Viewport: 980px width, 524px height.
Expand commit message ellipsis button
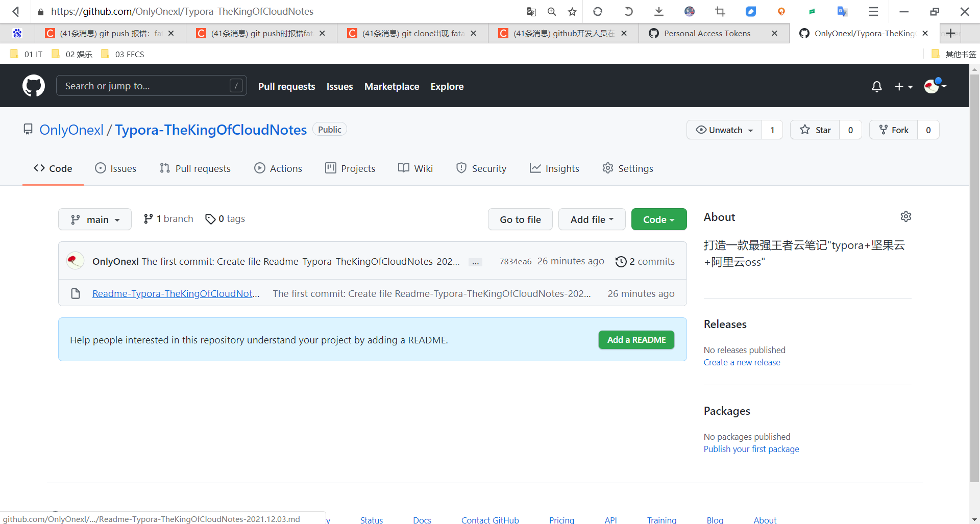(x=475, y=262)
